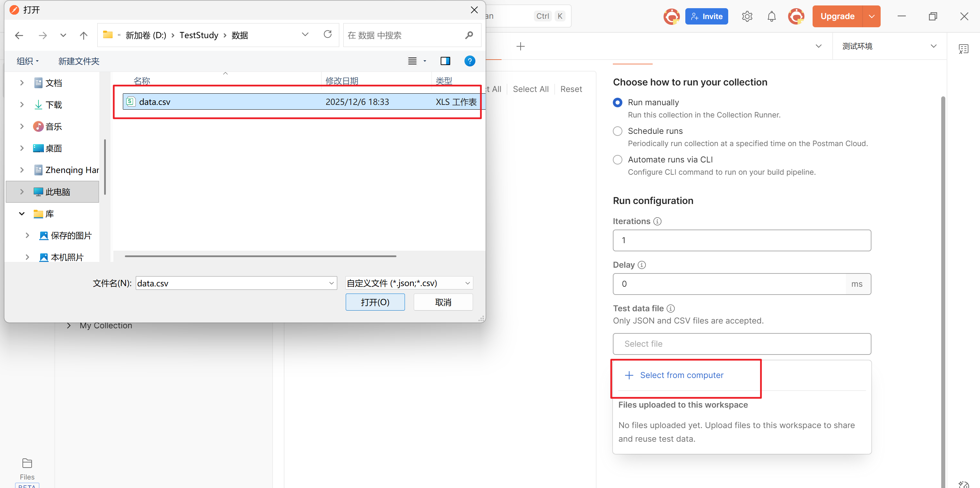The image size is (980, 488).
Task: Open the 组织 menu
Action: pos(27,61)
